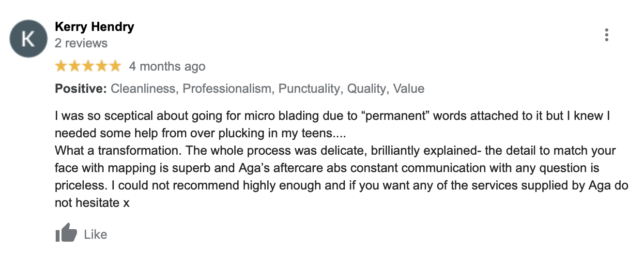Click the "4 months ago" timestamp
This screenshot has height=262, width=644.
[x=167, y=67]
